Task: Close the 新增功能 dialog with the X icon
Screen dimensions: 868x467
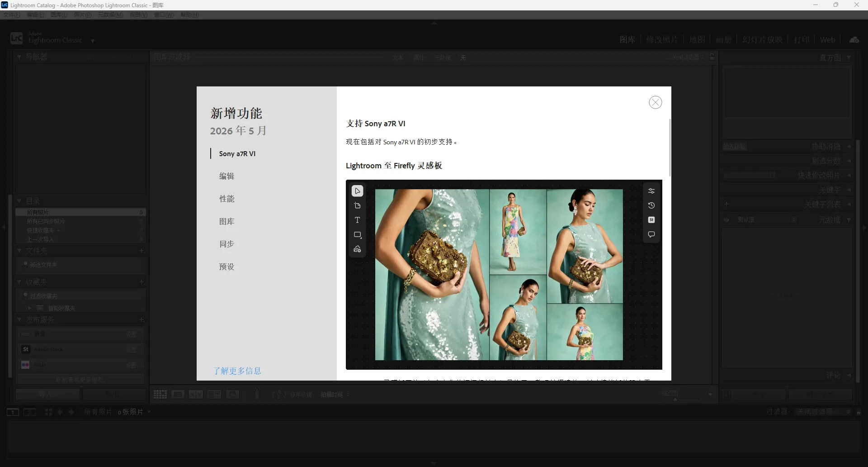Action: (x=655, y=102)
